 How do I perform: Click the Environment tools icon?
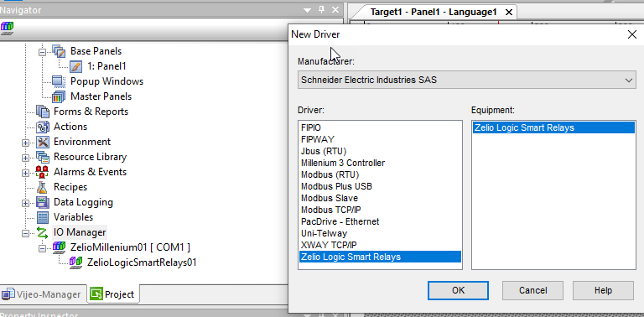pyautogui.click(x=42, y=142)
